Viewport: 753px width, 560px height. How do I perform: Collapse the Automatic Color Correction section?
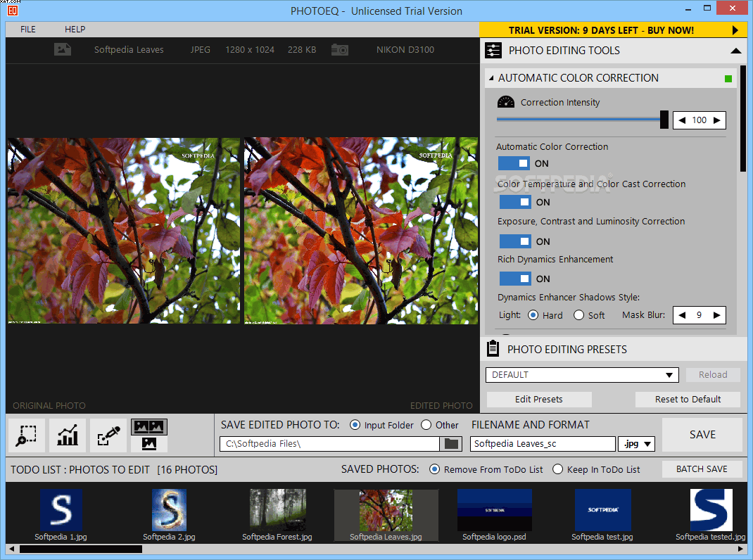click(x=491, y=78)
